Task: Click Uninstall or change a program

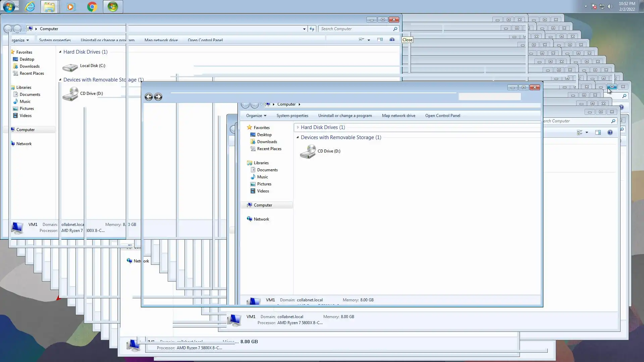Action: (x=345, y=116)
